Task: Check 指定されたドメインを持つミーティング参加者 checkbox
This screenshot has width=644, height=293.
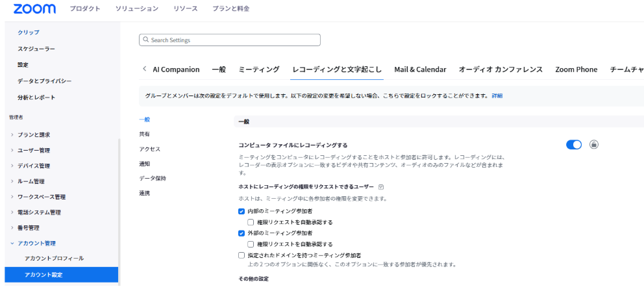Action: 241,255
